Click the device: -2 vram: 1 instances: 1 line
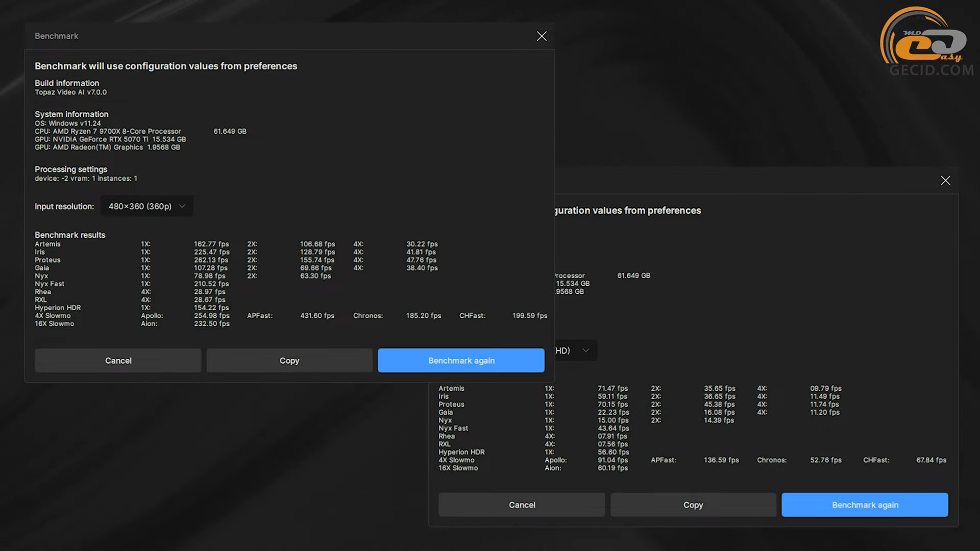Viewport: 980px width, 551px height. coord(86,179)
